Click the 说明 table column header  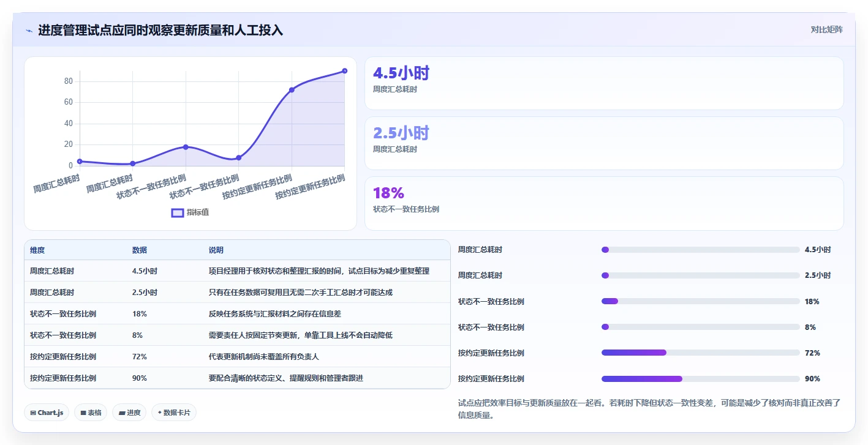click(216, 250)
